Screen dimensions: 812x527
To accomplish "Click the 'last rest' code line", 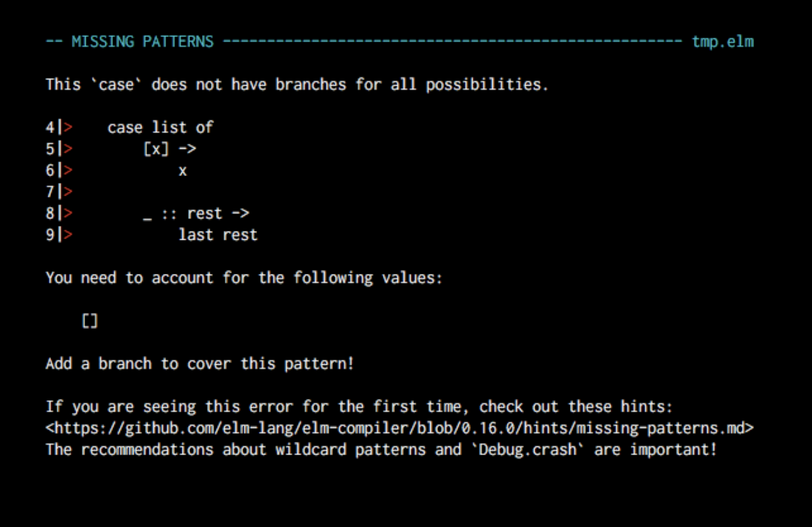I will click(x=218, y=235).
